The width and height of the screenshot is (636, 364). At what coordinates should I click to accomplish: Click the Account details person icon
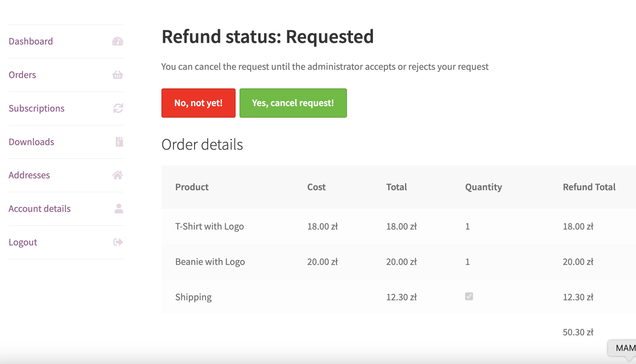click(x=118, y=209)
